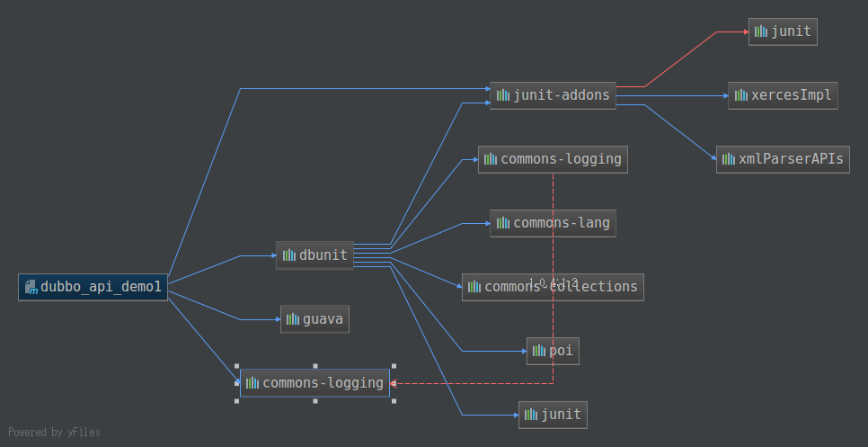Click the Maven module icon on dubbo_api_demo1
Image resolution: width=868 pixels, height=447 pixels.
click(31, 287)
